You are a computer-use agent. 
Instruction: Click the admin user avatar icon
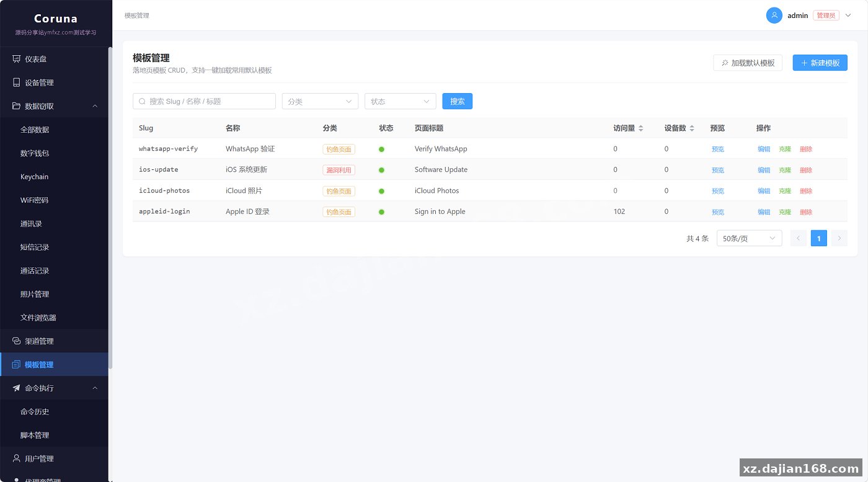(774, 16)
